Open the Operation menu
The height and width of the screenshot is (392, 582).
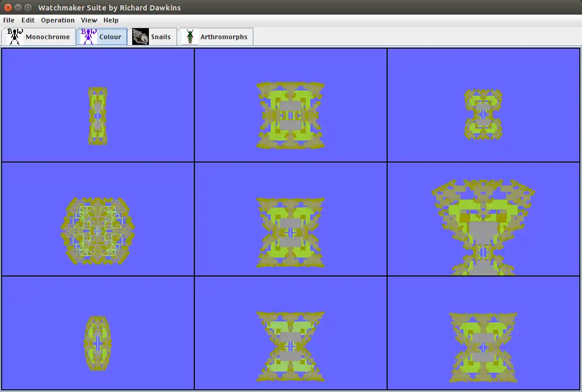pos(57,20)
